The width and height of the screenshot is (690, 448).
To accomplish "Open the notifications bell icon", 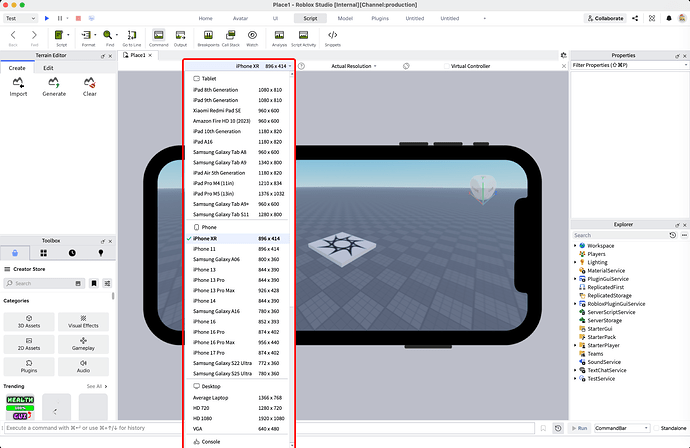I will pyautogui.click(x=669, y=18).
